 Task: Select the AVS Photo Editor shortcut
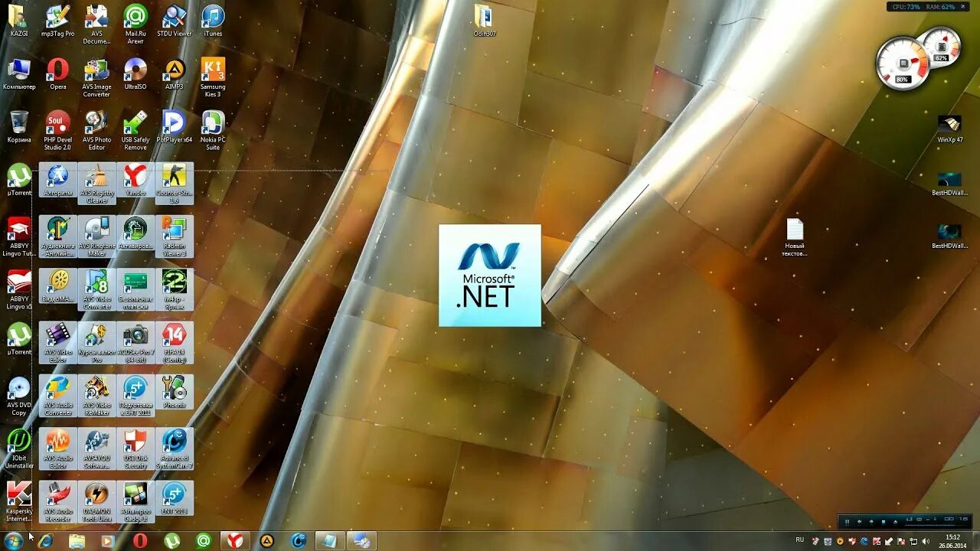(x=96, y=131)
